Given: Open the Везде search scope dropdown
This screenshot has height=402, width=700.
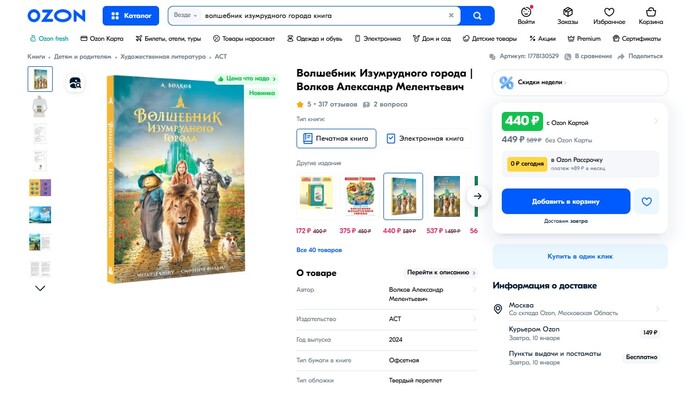Looking at the screenshot, I should 184,16.
